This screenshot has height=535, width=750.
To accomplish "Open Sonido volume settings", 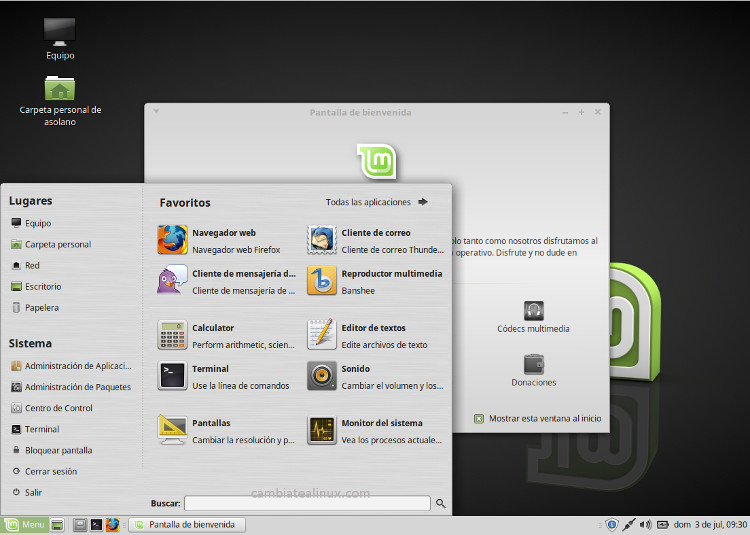I will point(375,376).
